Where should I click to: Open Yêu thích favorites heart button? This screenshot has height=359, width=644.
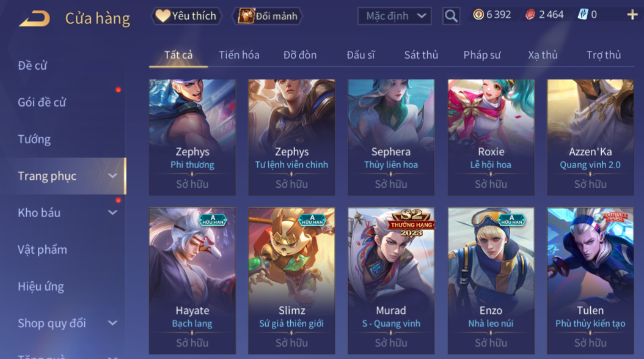(x=187, y=16)
